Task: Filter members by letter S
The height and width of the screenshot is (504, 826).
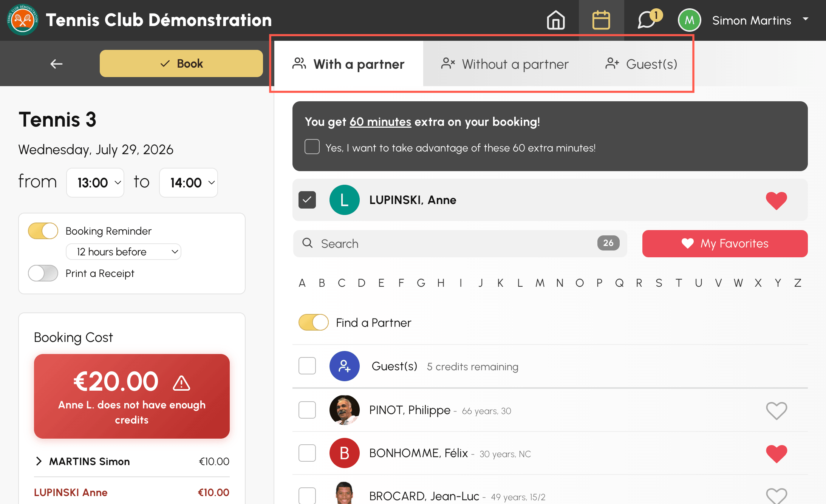Action: [659, 283]
